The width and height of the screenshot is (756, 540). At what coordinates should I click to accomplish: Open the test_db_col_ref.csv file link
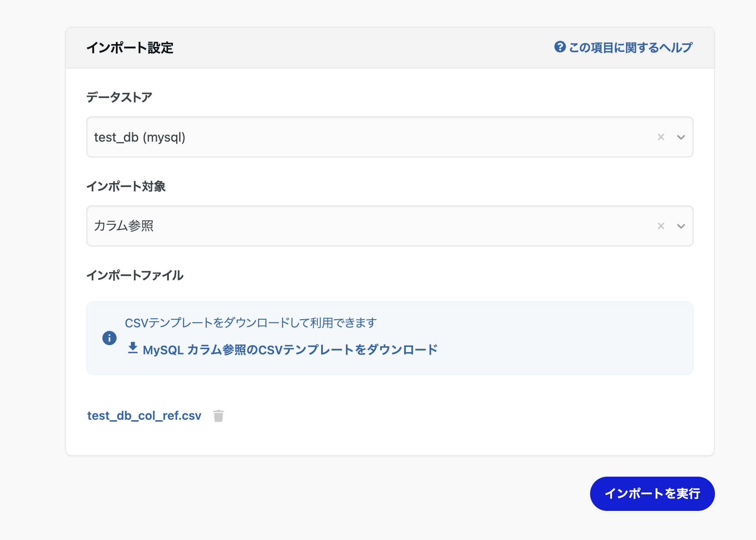[x=144, y=415]
